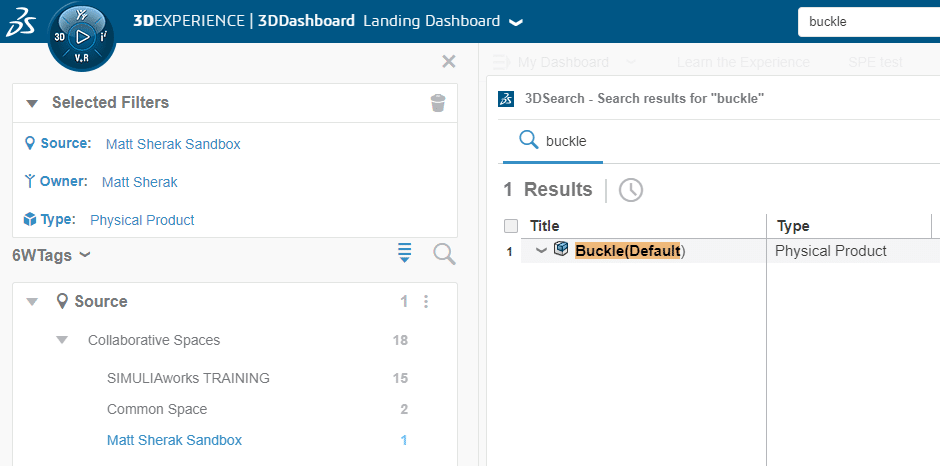
Task: Collapse the Collaborative Spaces node
Action: click(x=62, y=341)
